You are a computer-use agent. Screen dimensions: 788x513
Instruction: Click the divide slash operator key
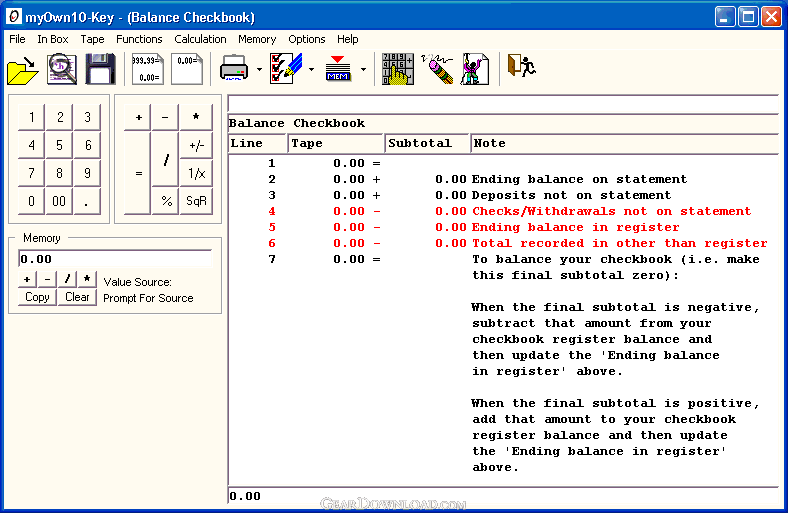tap(165, 159)
